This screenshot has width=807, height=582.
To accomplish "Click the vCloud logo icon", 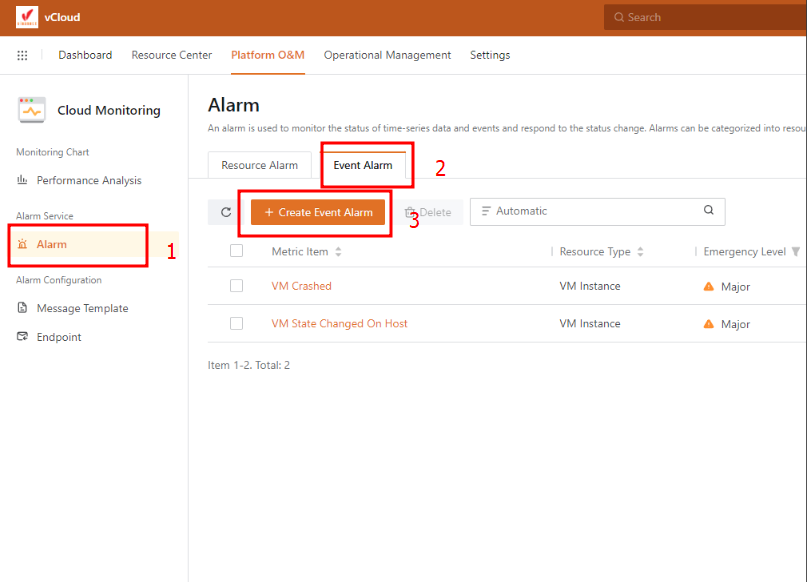I will click(x=27, y=17).
